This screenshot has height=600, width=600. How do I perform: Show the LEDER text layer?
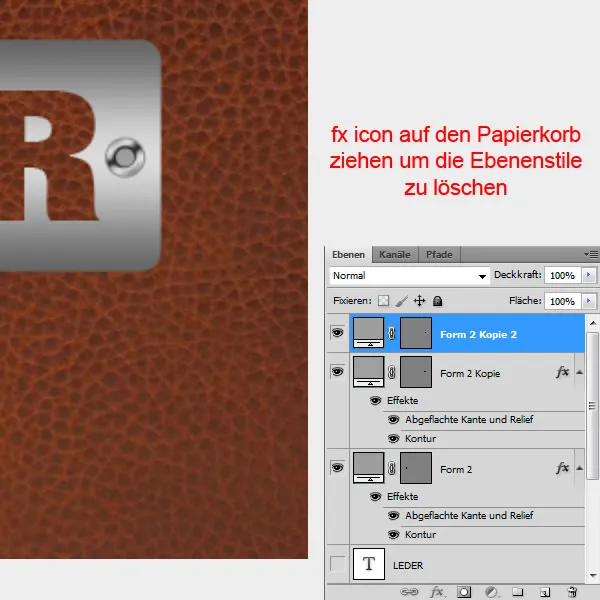tap(337, 565)
